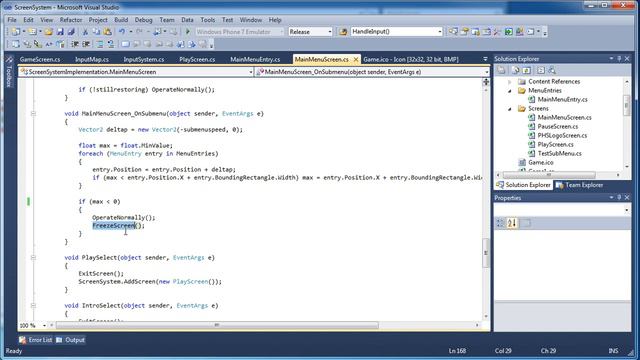Click the Solution Explorer horizontal scrollbar
This screenshot has width=640, height=360.
(x=549, y=175)
